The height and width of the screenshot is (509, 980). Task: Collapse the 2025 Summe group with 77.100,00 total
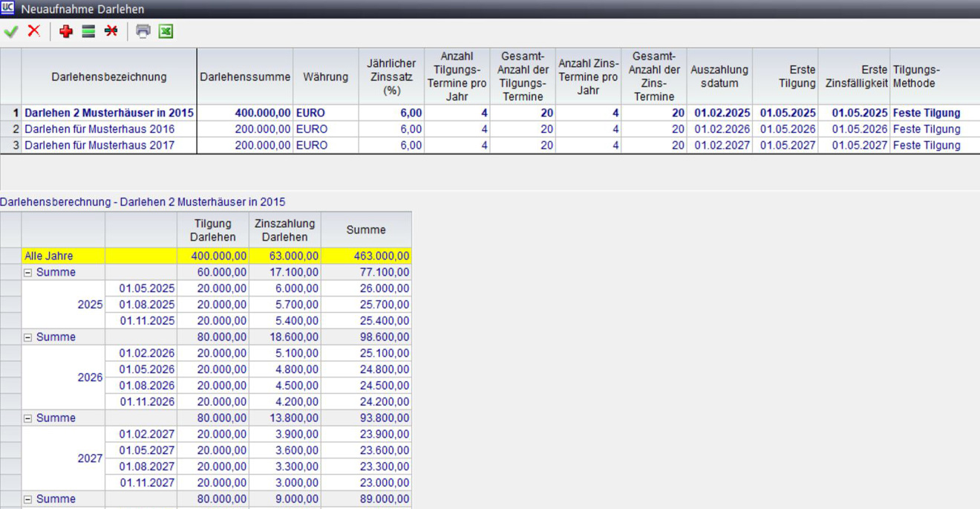tap(28, 273)
